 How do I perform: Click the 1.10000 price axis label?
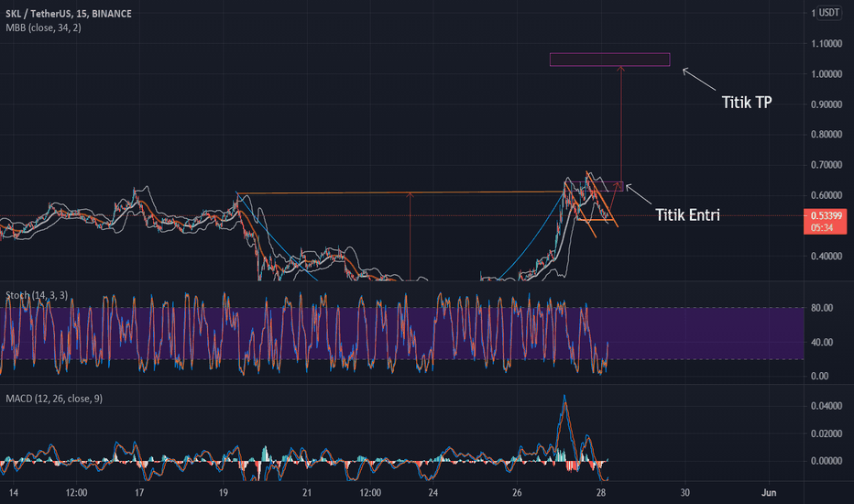827,44
